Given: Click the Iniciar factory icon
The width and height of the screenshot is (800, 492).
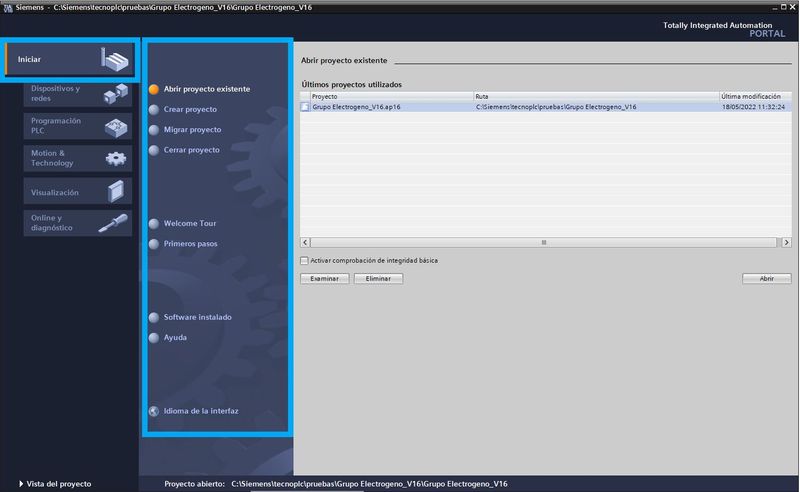Looking at the screenshot, I should click(x=115, y=59).
